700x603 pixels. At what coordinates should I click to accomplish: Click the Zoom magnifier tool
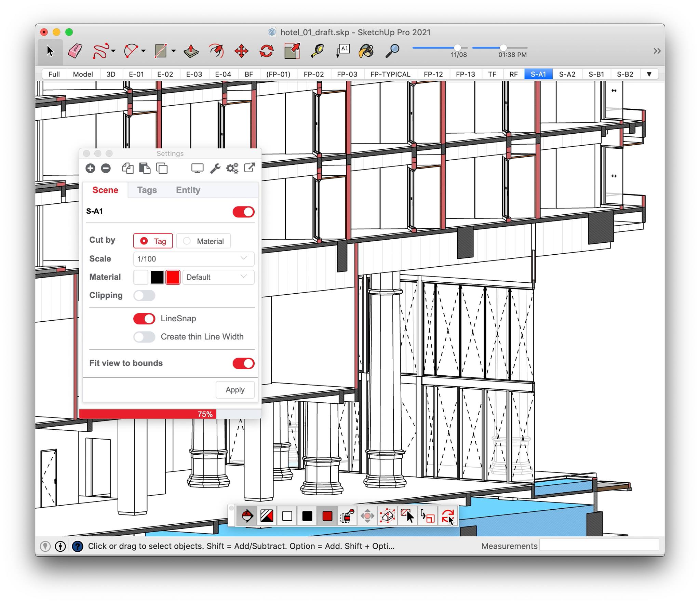pyautogui.click(x=392, y=51)
